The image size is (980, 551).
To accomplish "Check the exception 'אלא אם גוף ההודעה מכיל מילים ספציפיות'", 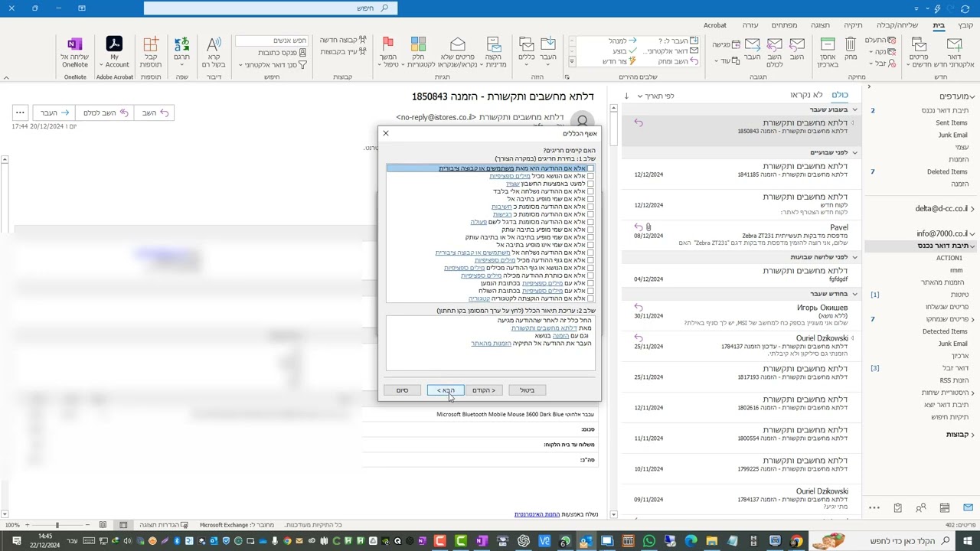I will (x=590, y=260).
